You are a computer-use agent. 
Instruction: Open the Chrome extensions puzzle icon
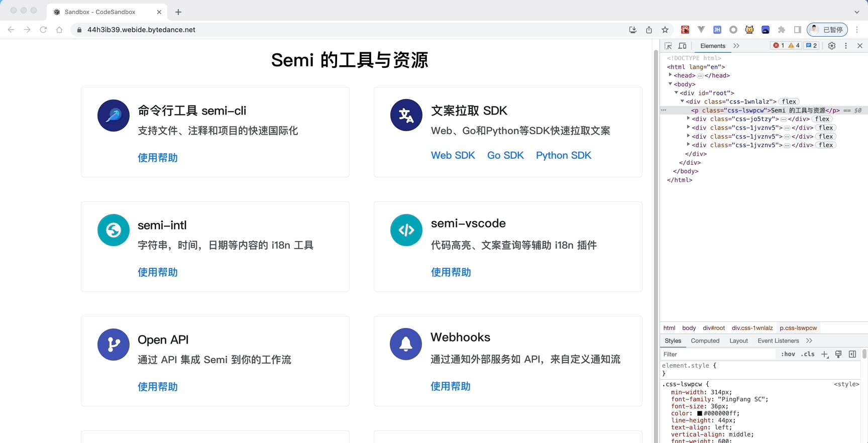coord(782,30)
